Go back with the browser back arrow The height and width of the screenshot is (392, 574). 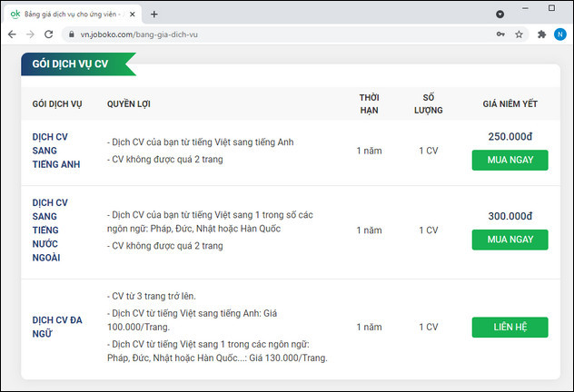point(12,34)
